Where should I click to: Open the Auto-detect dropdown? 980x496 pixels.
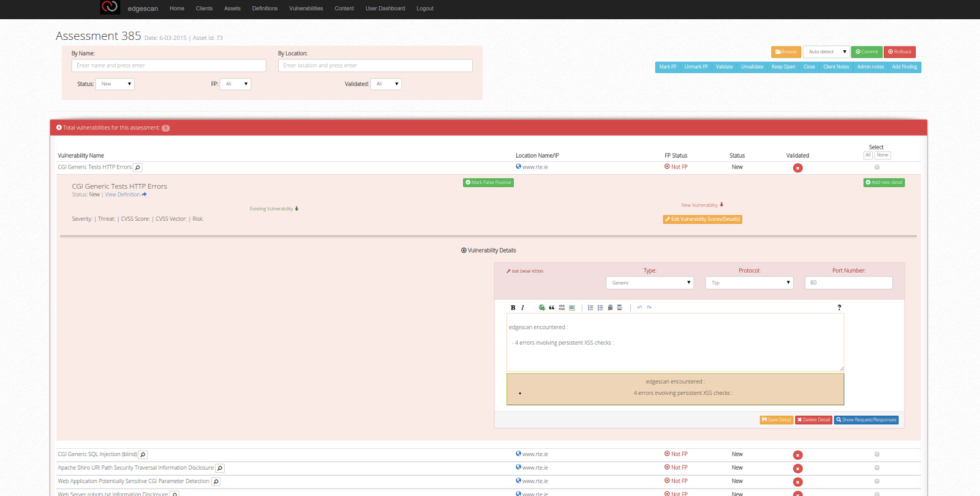826,52
